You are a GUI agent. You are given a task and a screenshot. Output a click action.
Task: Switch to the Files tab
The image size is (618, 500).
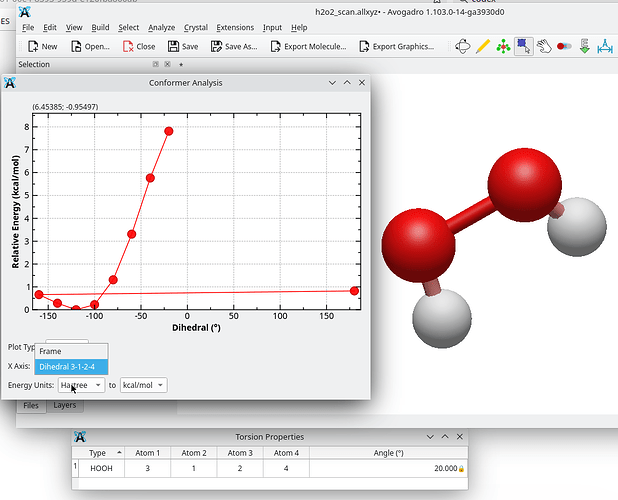click(31, 405)
